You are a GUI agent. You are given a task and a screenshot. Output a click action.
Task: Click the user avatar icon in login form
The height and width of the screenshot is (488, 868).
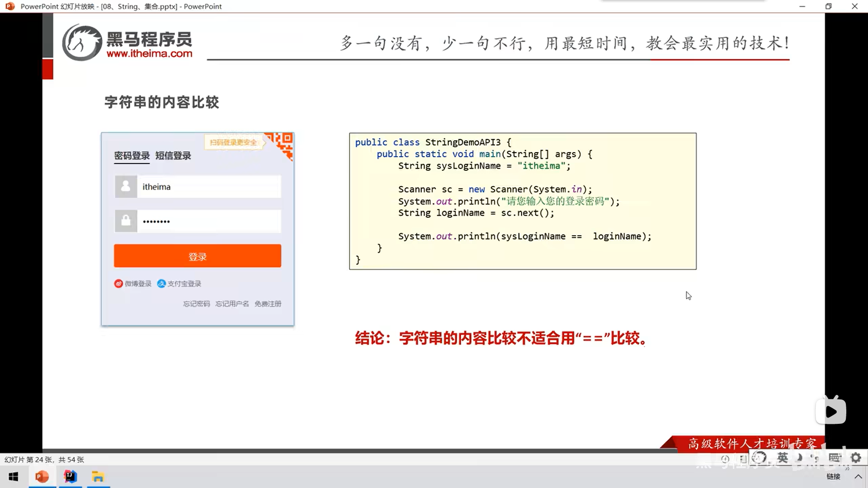[x=126, y=187]
